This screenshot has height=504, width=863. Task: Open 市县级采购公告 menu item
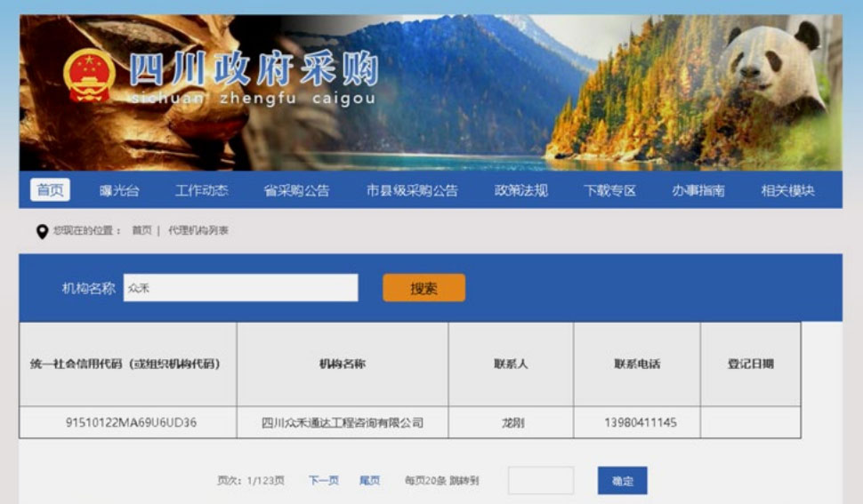point(412,190)
